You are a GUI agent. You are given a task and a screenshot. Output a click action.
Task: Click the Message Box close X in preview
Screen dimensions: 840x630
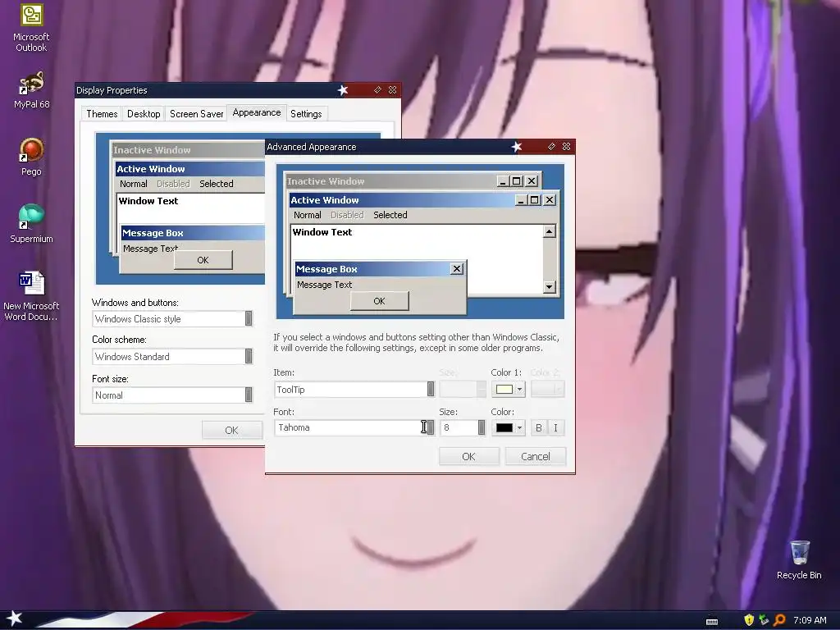point(457,269)
